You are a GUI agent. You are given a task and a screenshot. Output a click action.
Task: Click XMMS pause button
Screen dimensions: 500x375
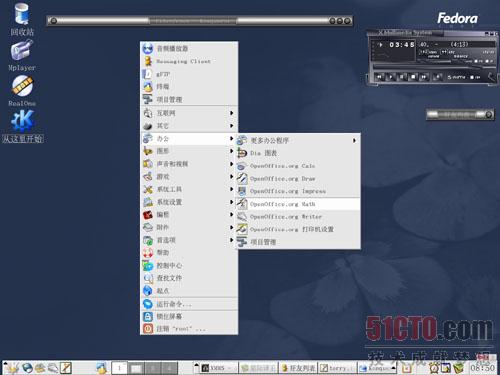402,77
